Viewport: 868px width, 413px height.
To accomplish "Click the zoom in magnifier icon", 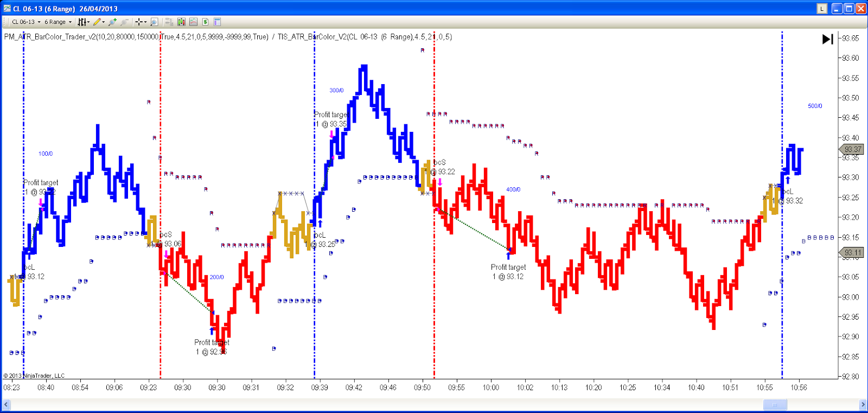I will [x=112, y=22].
